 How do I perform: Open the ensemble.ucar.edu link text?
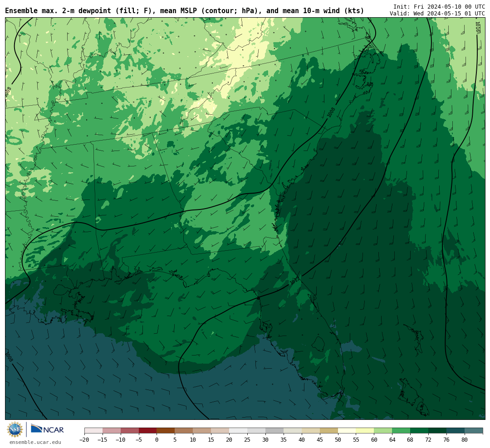coord(35,442)
